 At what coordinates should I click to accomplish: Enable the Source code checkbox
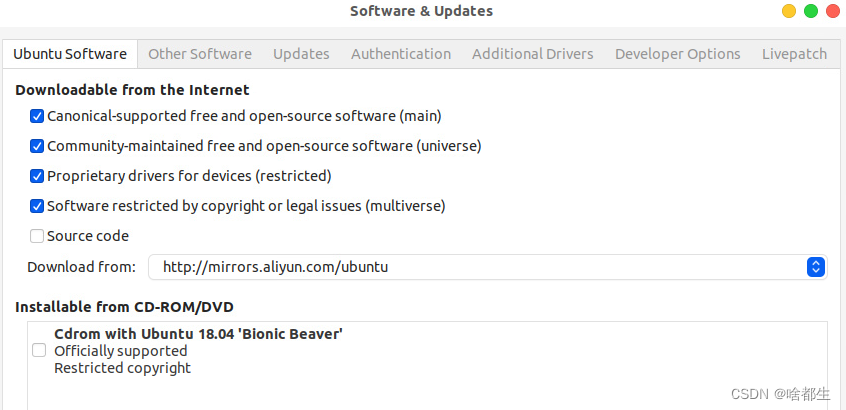pos(37,236)
